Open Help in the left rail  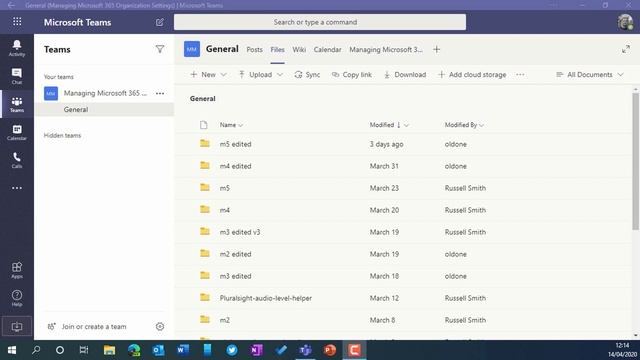(17, 298)
